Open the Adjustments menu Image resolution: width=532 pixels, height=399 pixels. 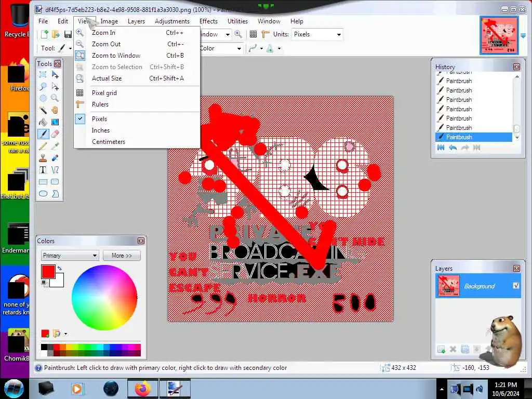[172, 21]
